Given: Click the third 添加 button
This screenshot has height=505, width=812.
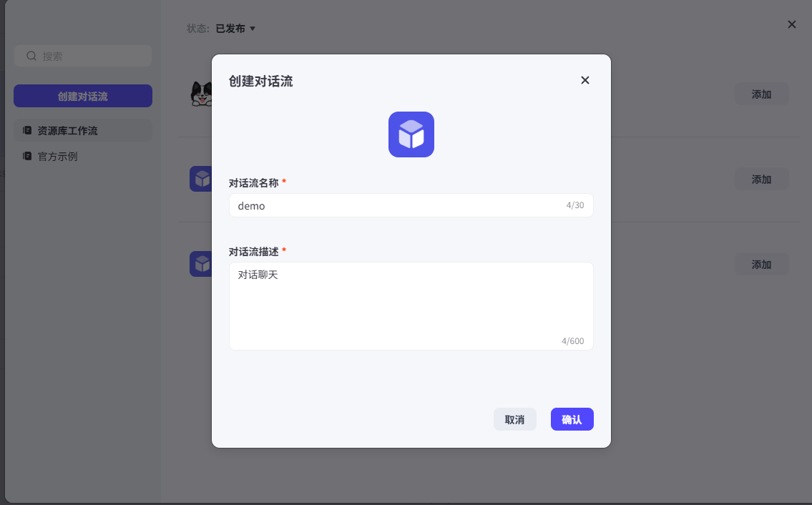Looking at the screenshot, I should coord(761,264).
